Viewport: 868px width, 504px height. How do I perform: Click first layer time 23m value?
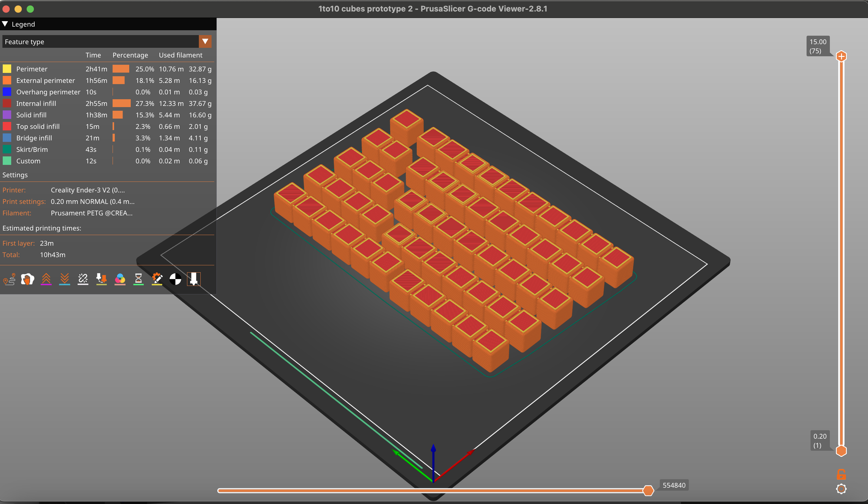click(47, 244)
